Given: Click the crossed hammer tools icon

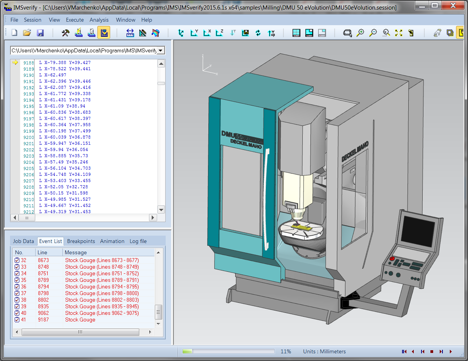Looking at the screenshot, I should [x=66, y=33].
